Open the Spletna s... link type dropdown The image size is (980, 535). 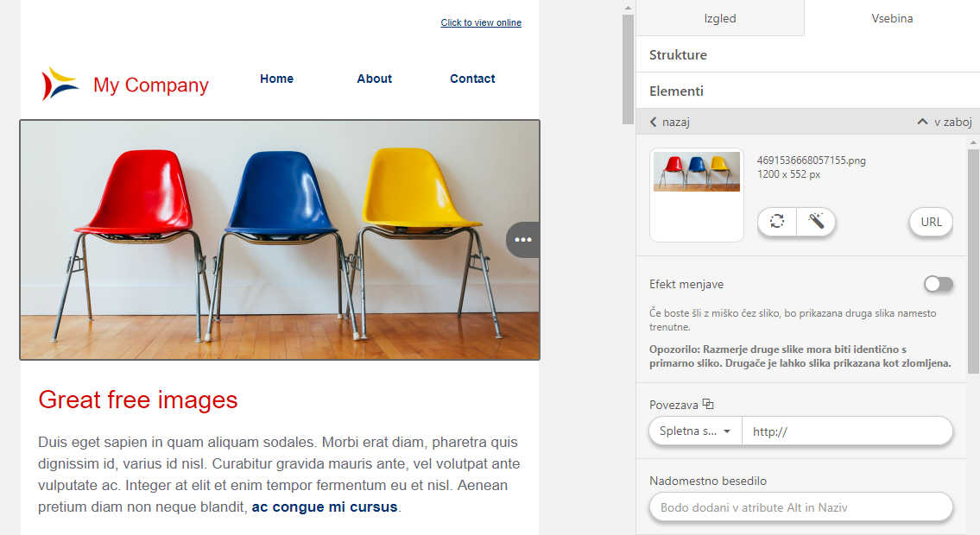[x=696, y=431]
